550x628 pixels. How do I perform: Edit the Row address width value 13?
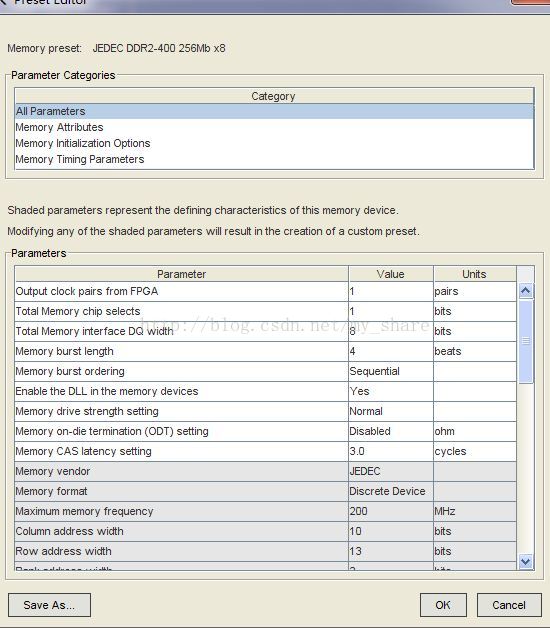click(391, 552)
